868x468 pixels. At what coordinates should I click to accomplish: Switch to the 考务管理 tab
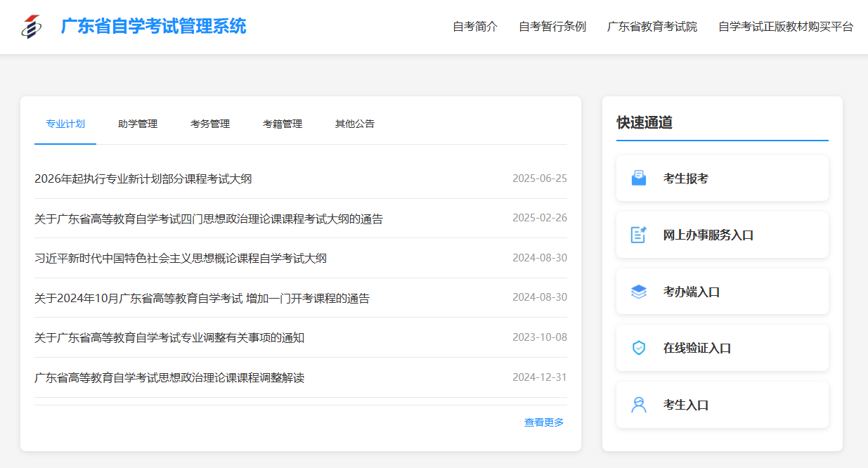pos(210,124)
